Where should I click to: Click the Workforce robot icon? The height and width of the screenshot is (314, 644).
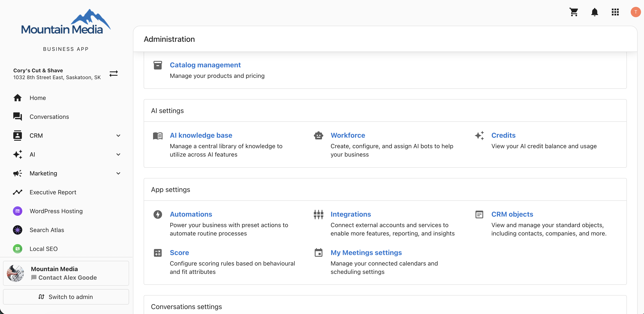(x=318, y=135)
